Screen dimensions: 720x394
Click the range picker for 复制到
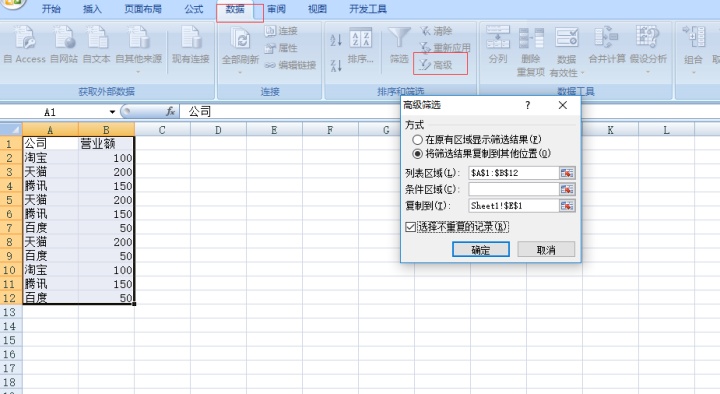567,206
